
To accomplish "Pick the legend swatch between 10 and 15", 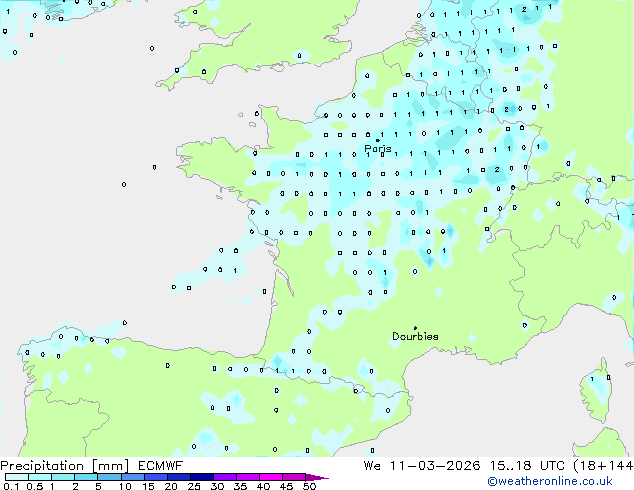I will click(x=132, y=477).
